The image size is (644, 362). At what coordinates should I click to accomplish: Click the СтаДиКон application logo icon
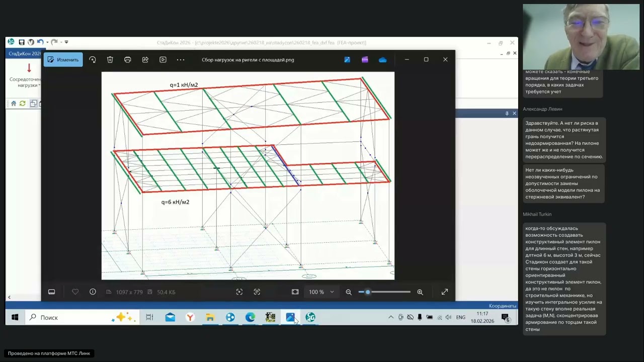coord(11,42)
